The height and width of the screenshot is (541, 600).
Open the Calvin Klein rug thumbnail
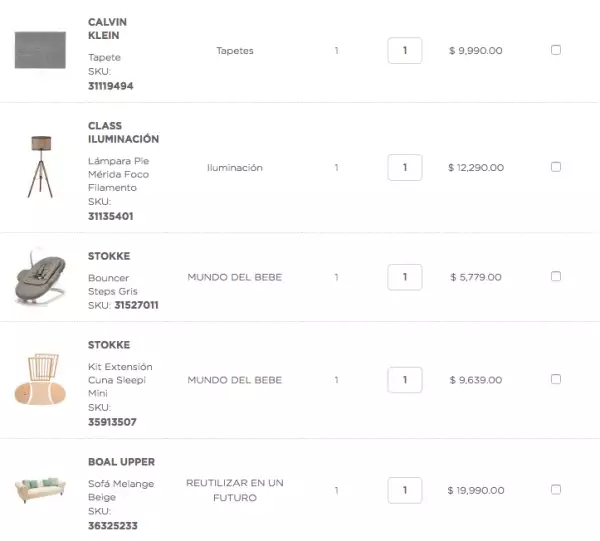tap(40, 50)
